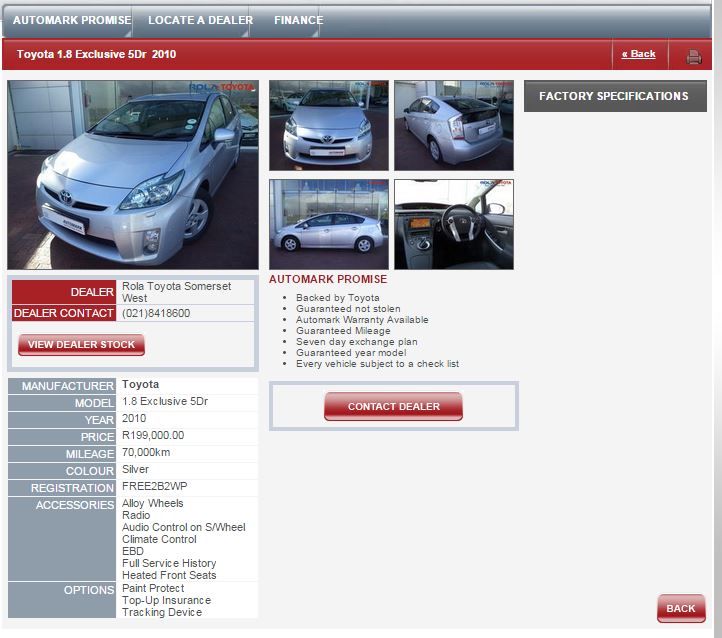Click dealer phone number (021)8418600
This screenshot has height=638, width=722.
tap(156, 313)
